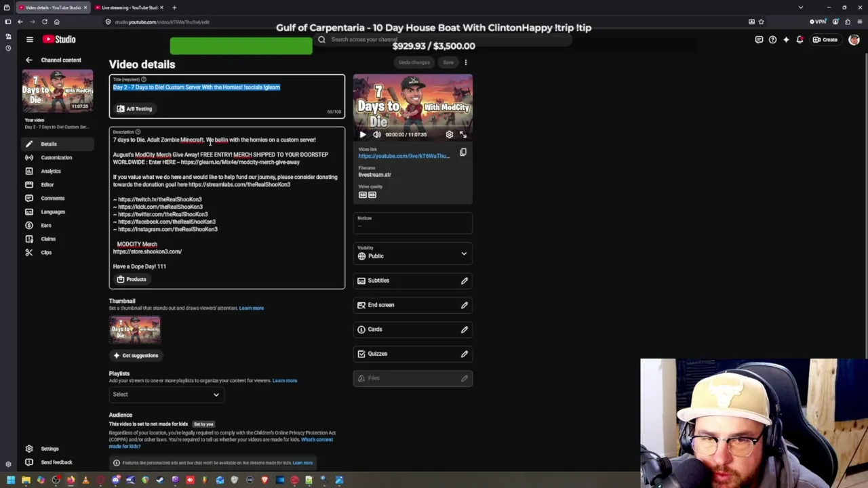This screenshot has width=868, height=488.
Task: Open the video link URL
Action: tap(403, 156)
